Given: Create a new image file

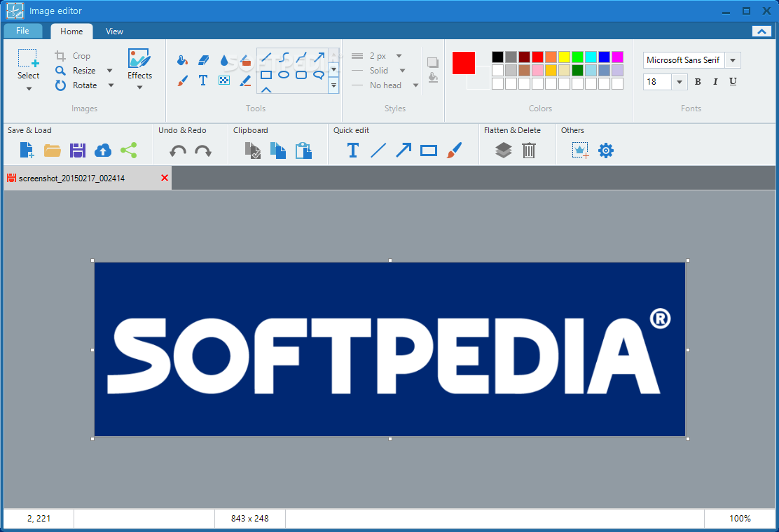Looking at the screenshot, I should click(27, 150).
